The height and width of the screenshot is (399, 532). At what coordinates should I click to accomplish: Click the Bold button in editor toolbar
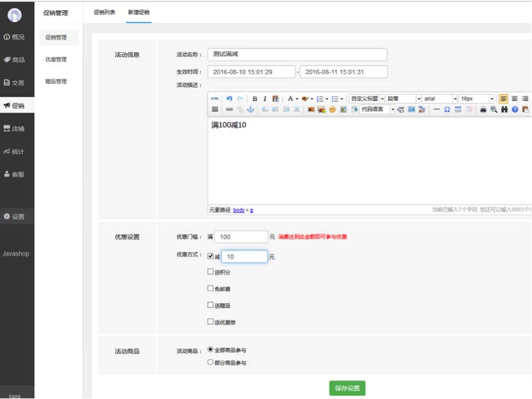click(x=254, y=99)
